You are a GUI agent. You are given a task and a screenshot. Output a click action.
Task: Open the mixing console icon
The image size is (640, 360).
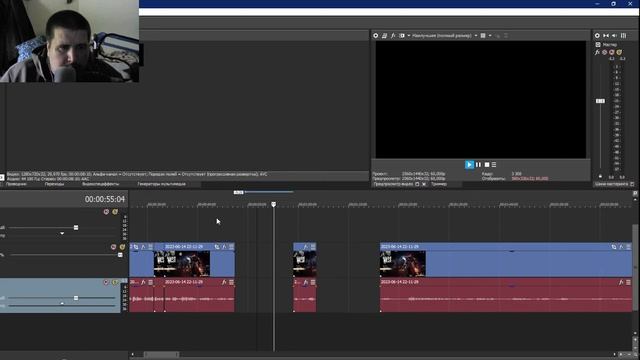pyautogui.click(x=623, y=36)
